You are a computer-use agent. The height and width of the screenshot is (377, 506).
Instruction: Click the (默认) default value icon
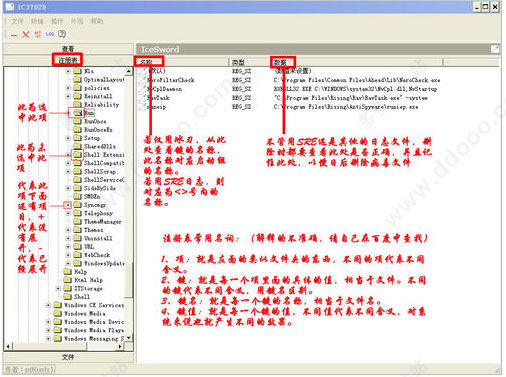click(143, 71)
